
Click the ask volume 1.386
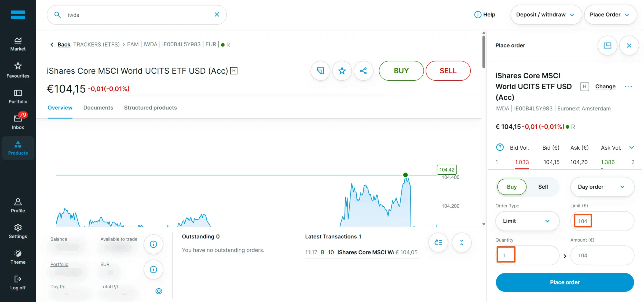click(x=608, y=162)
